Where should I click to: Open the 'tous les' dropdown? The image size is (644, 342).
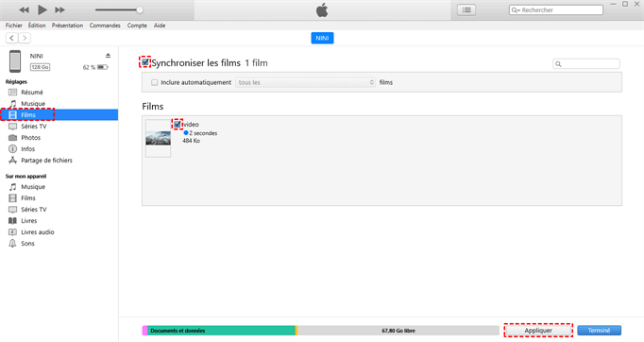(x=305, y=82)
